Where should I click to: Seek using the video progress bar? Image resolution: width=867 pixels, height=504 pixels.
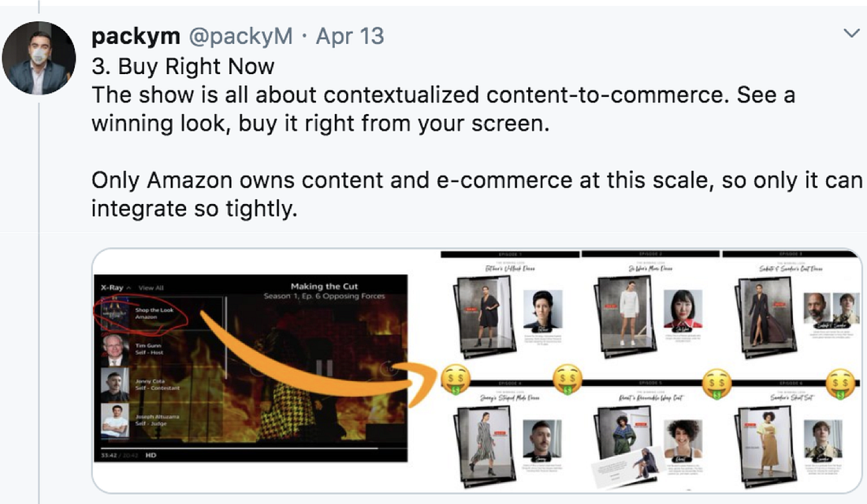coord(254,448)
